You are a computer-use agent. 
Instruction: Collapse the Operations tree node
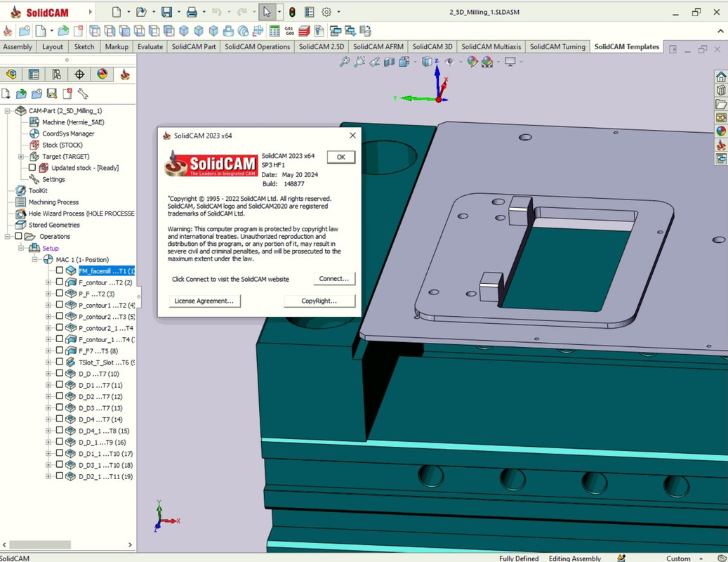pyautogui.click(x=8, y=237)
